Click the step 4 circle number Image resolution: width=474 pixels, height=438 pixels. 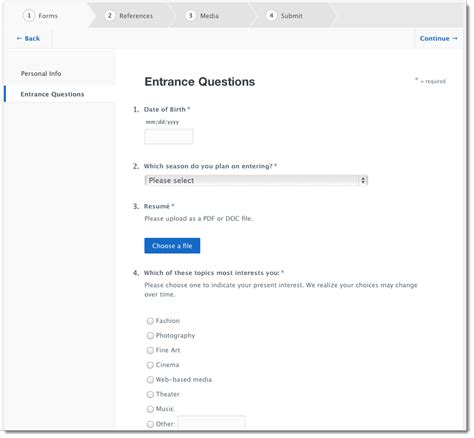pyautogui.click(x=271, y=15)
